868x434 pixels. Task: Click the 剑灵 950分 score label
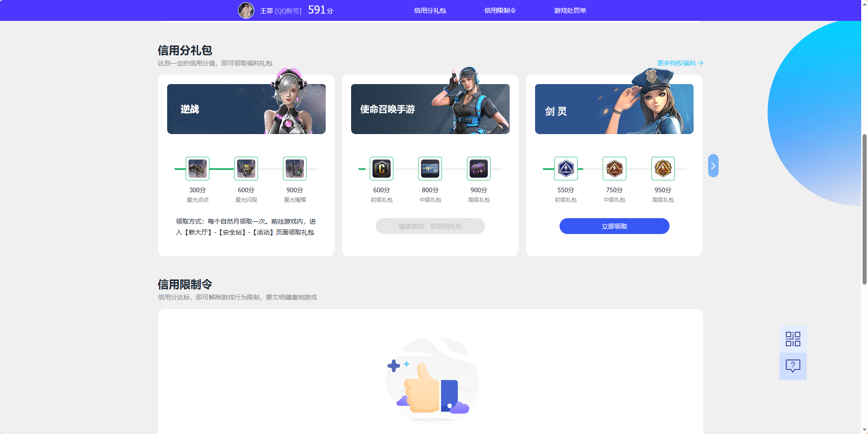pos(663,190)
